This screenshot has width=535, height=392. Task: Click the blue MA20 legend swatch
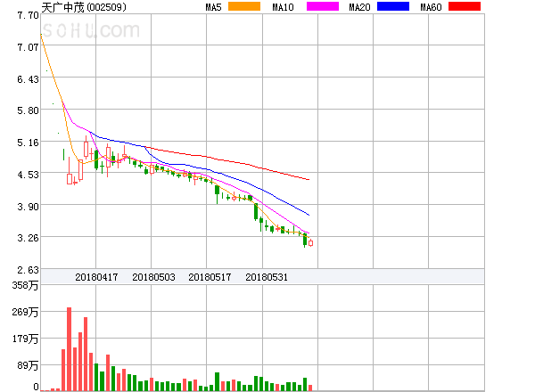tap(393, 6)
